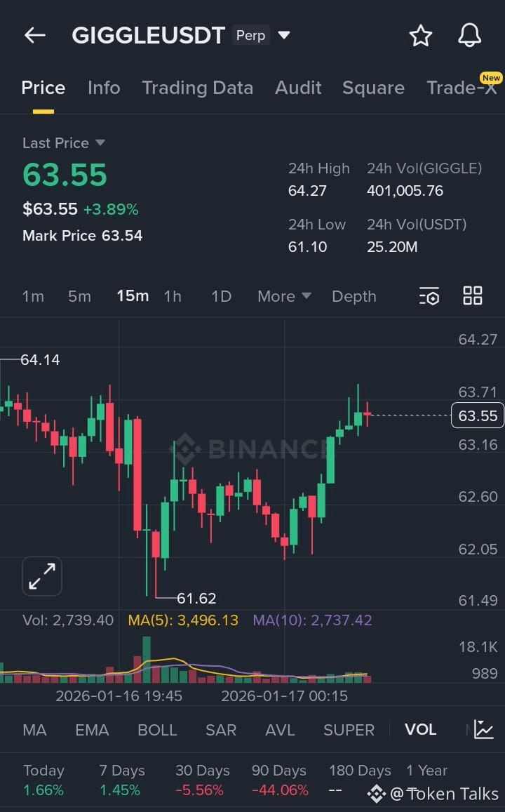Open the GIGGLEUSDT pair selector dropdown
Viewport: 505px width, 812px height.
[283, 35]
